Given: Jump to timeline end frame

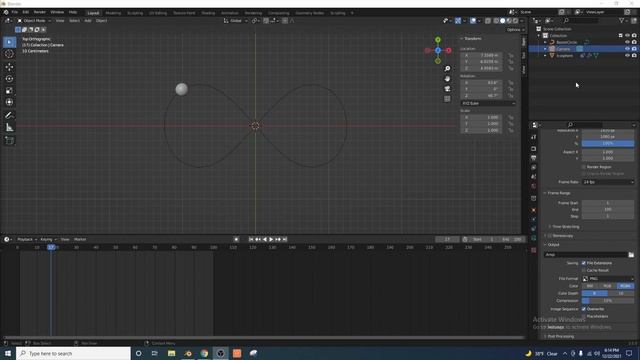Looking at the screenshot, I should point(285,240).
